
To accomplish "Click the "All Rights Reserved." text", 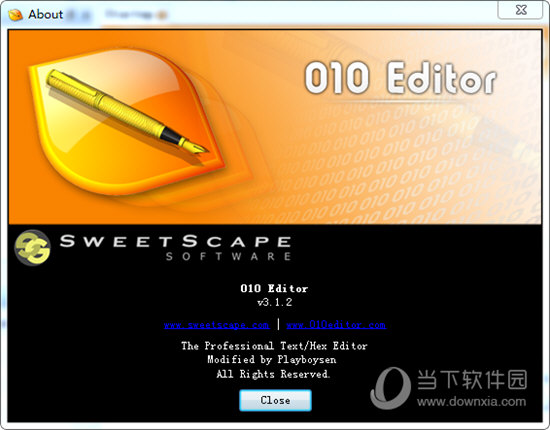I will tap(273, 374).
